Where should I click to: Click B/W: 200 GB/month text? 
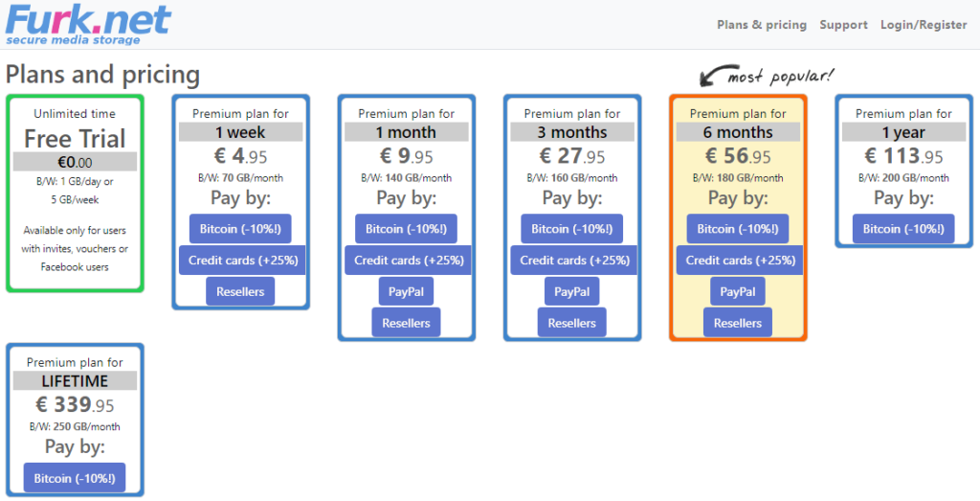point(903,177)
